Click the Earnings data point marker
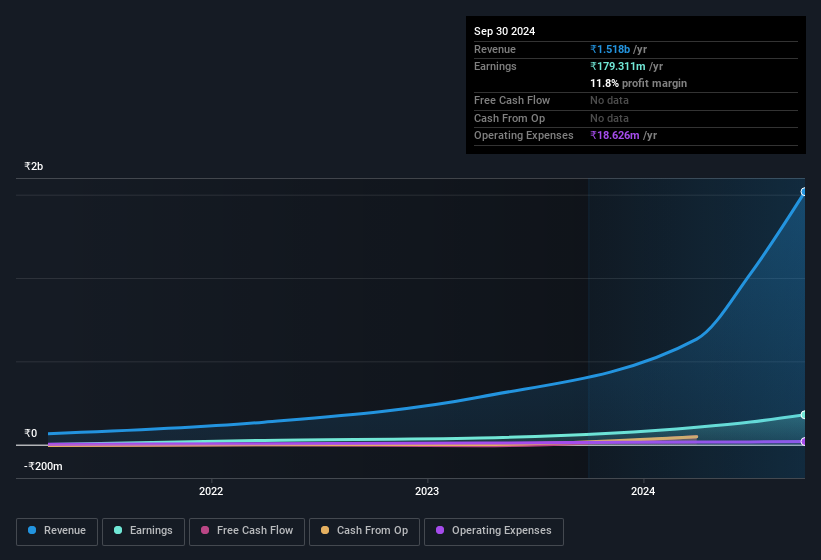Viewport: 821px width, 560px height. (x=804, y=415)
